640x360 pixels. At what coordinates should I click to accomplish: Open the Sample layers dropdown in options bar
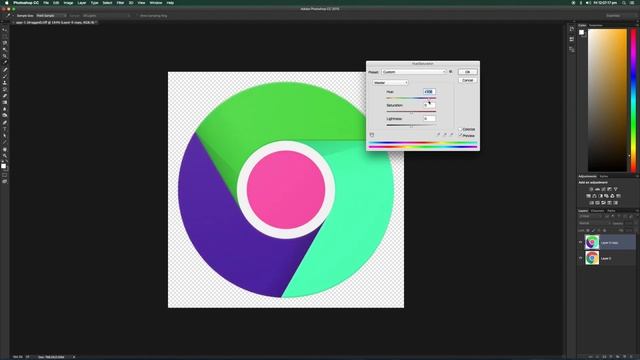(106, 16)
